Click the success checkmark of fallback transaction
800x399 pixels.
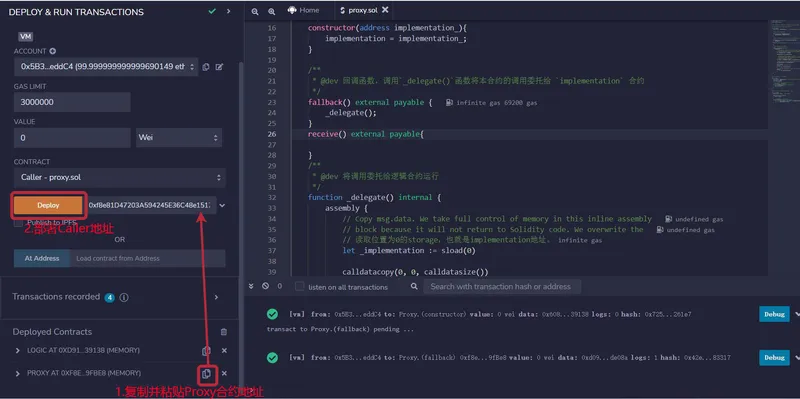(x=272, y=358)
